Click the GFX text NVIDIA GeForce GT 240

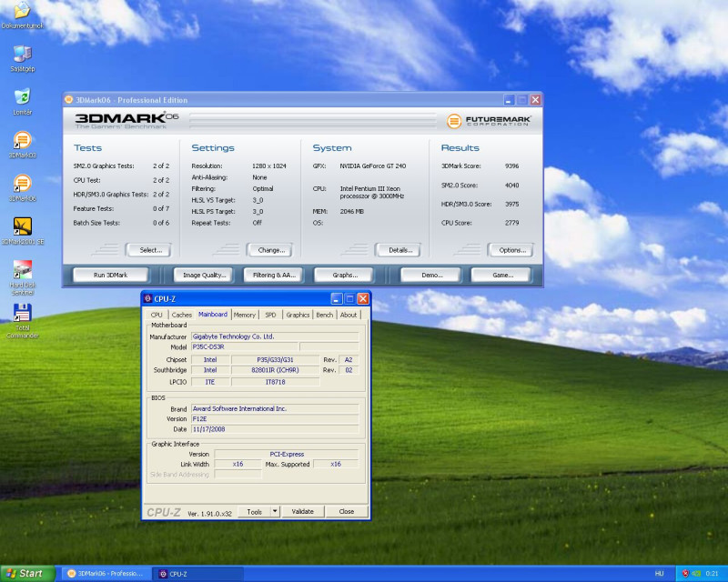[373, 166]
